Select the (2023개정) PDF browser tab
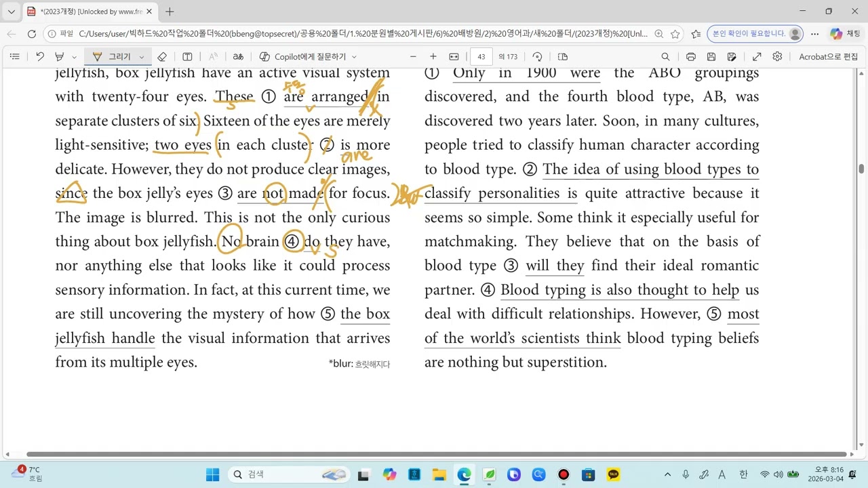The width and height of the screenshot is (868, 488). [x=88, y=12]
